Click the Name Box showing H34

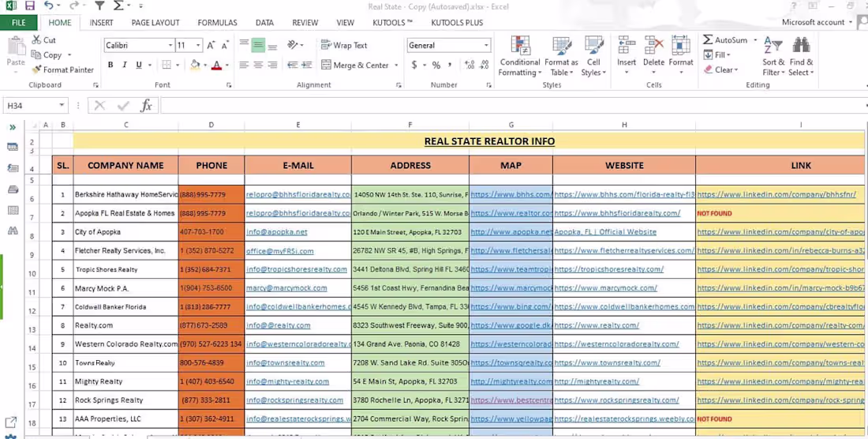[36, 105]
